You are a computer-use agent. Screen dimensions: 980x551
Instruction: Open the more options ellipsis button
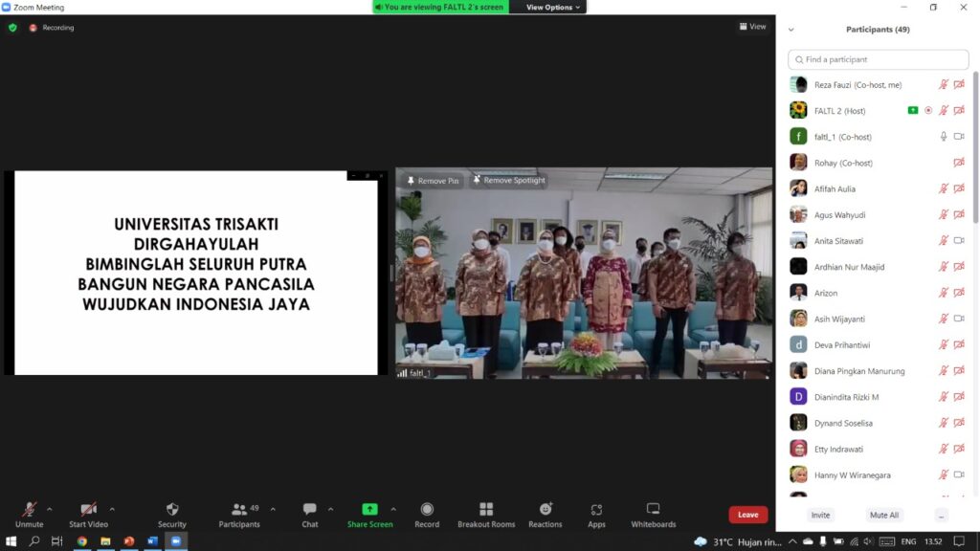pyautogui.click(x=942, y=516)
